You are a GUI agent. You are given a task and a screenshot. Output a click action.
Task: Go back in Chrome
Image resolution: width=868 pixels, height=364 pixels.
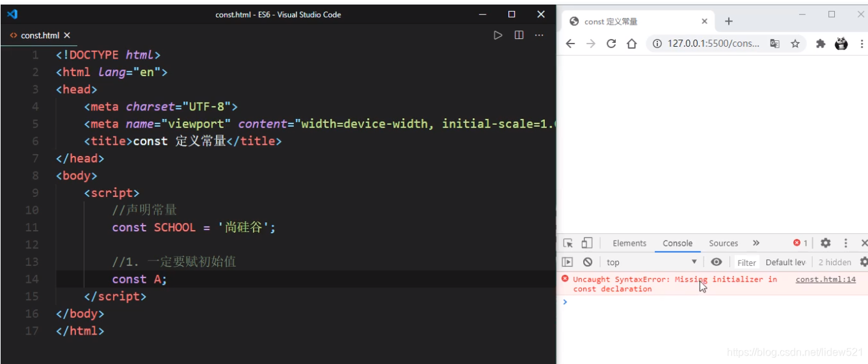[x=570, y=44]
